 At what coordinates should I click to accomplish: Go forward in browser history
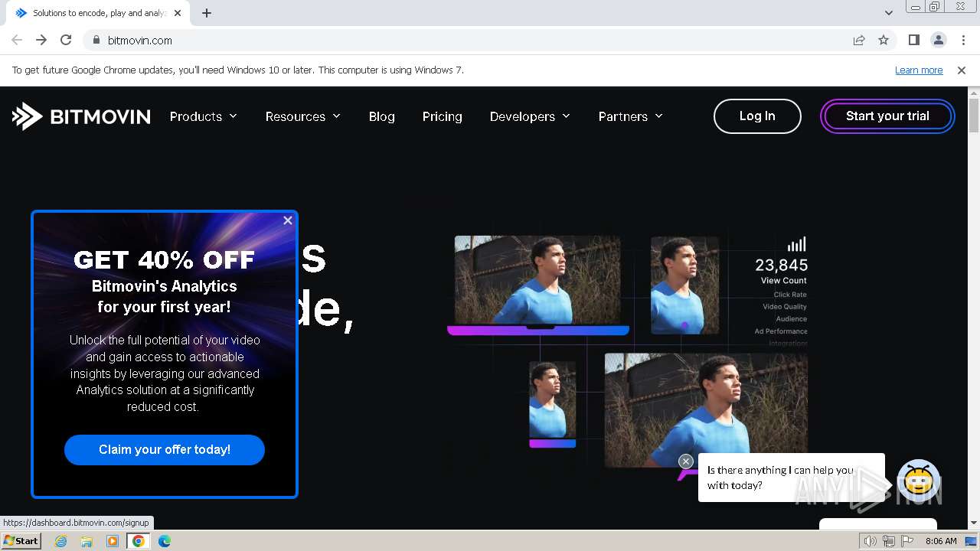click(41, 40)
